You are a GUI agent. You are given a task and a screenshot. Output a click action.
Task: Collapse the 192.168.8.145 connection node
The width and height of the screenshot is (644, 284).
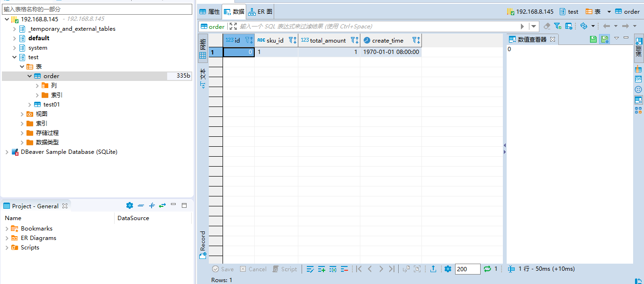(x=7, y=19)
